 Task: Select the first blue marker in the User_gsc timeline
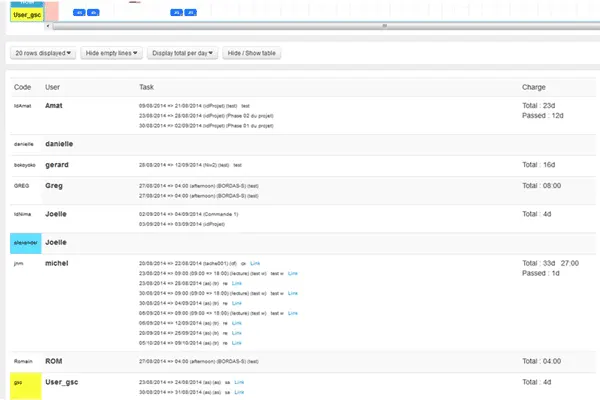(x=80, y=13)
